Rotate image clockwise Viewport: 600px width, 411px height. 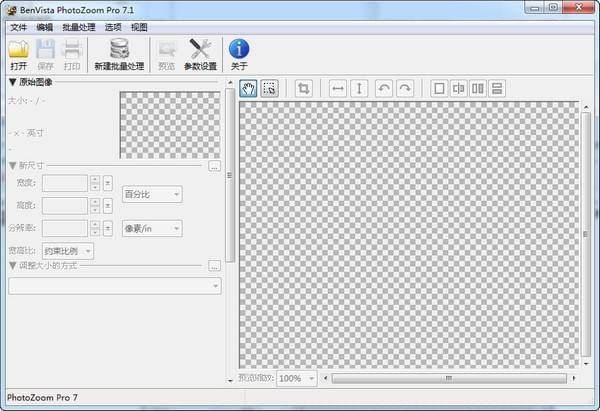(x=404, y=89)
